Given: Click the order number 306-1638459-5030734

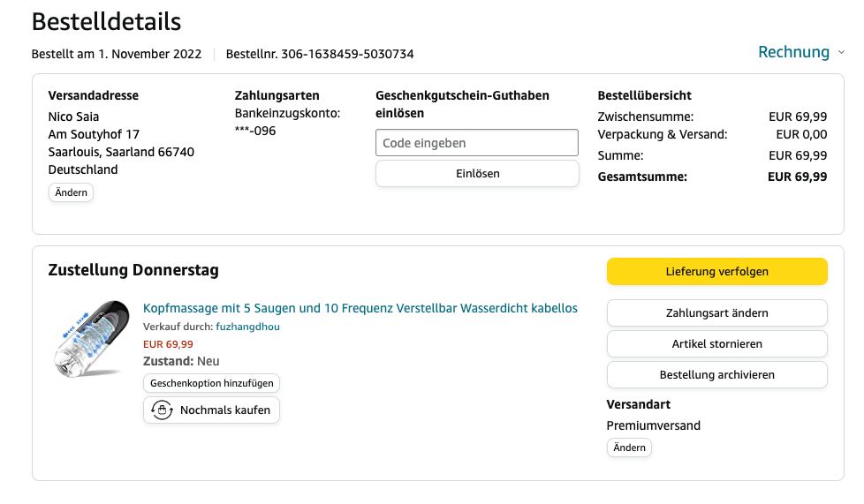Looking at the screenshot, I should pyautogui.click(x=347, y=54).
